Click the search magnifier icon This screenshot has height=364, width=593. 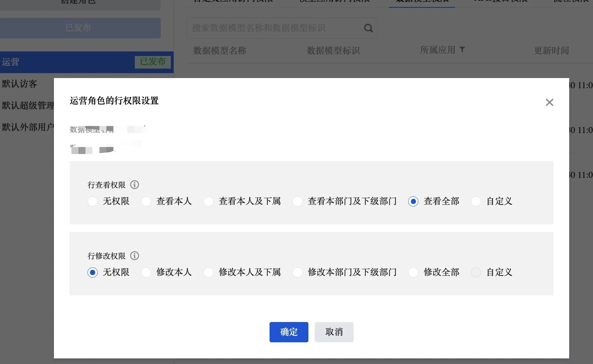[x=368, y=28]
